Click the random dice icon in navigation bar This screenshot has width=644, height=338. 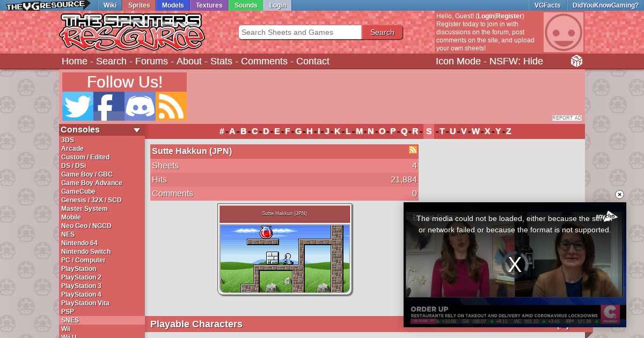pos(576,61)
